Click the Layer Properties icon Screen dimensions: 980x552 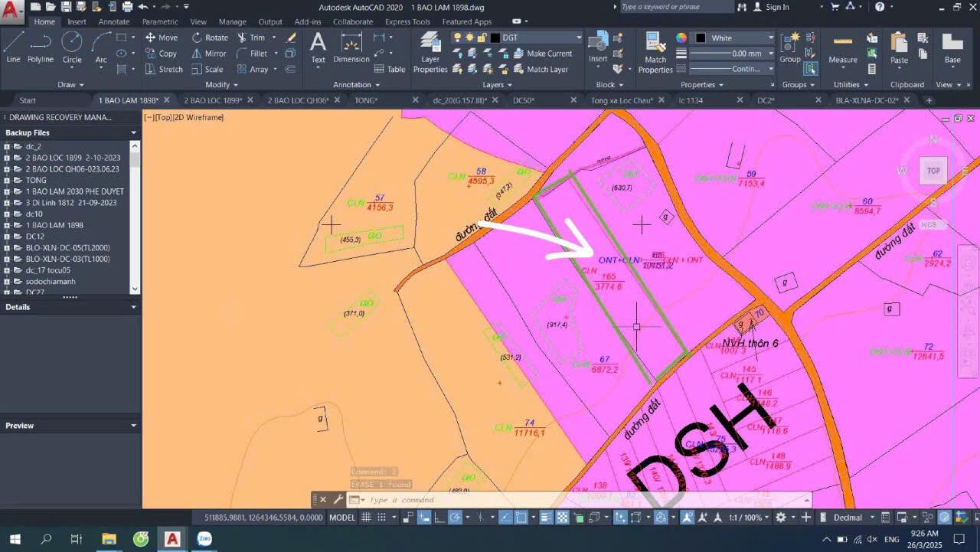(430, 52)
